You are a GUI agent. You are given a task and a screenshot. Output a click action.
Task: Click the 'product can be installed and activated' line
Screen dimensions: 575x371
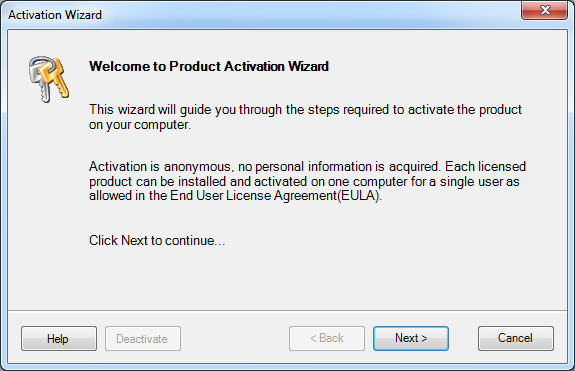(x=198, y=181)
